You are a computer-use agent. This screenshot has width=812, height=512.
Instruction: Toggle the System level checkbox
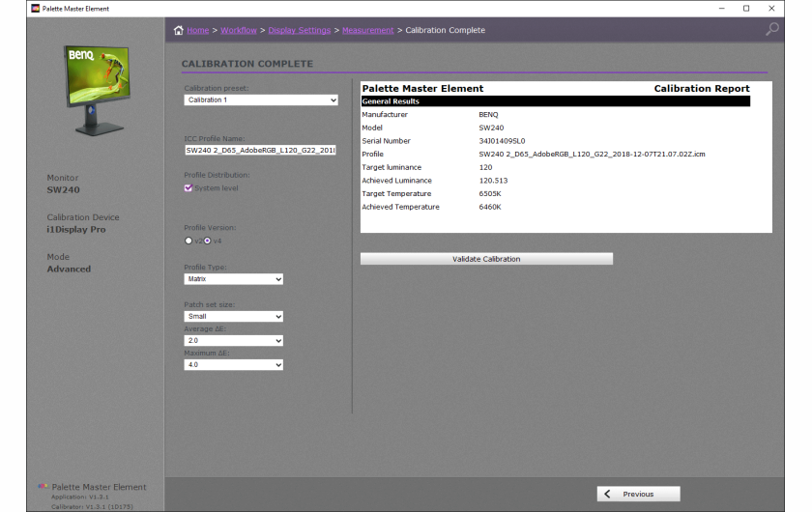tap(188, 188)
